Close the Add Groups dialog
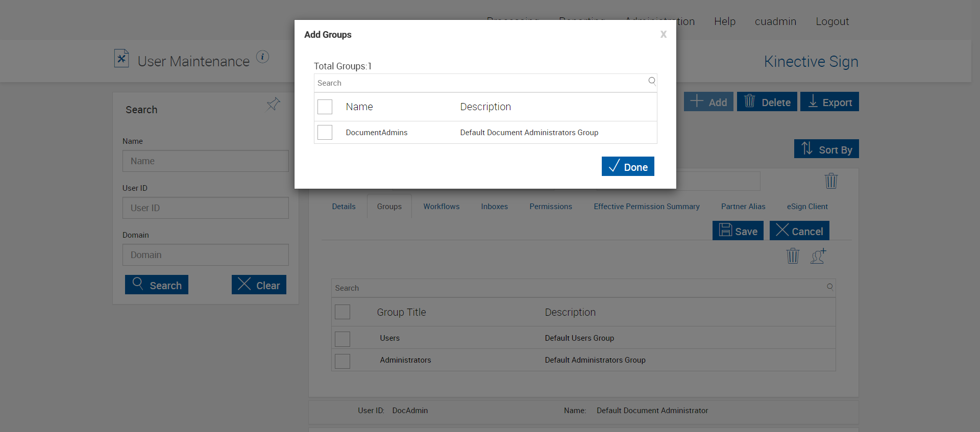The height and width of the screenshot is (432, 980). coord(663,35)
